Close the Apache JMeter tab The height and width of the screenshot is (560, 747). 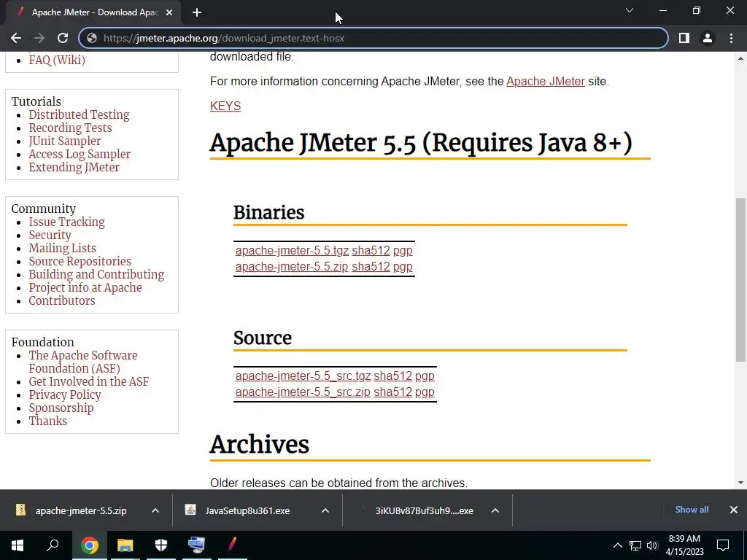(x=169, y=12)
